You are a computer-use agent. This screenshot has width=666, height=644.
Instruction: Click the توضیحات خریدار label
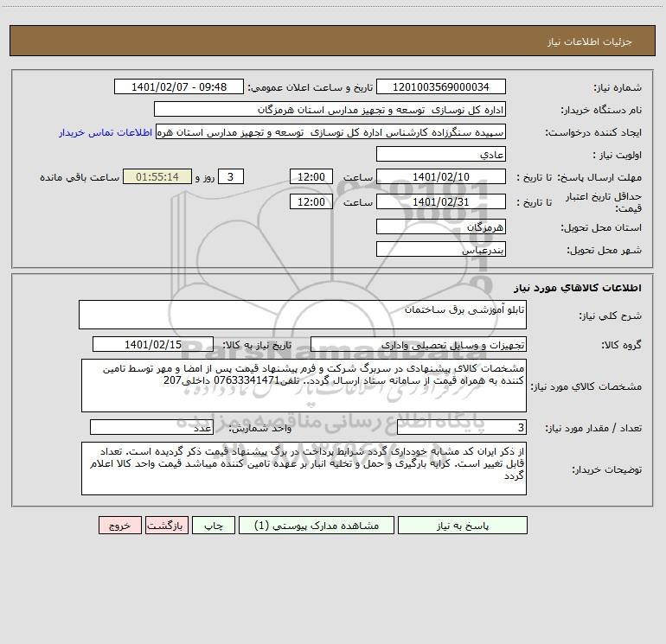[607, 469]
